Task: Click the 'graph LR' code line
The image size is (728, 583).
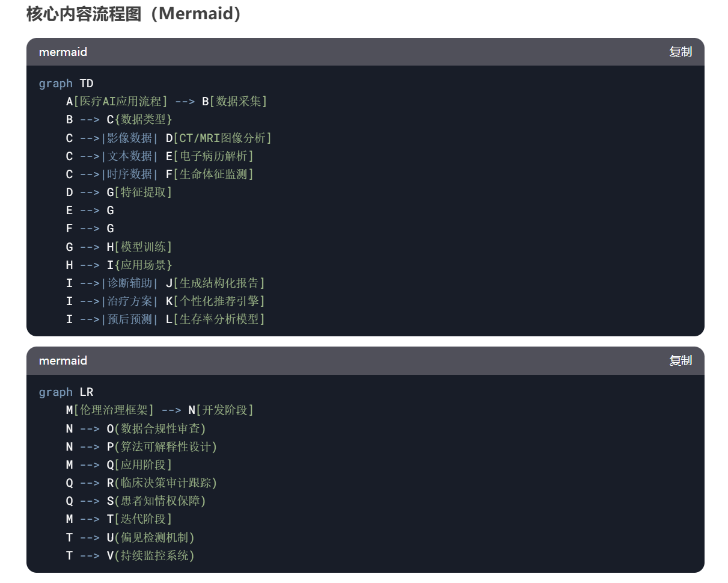Action: click(66, 392)
